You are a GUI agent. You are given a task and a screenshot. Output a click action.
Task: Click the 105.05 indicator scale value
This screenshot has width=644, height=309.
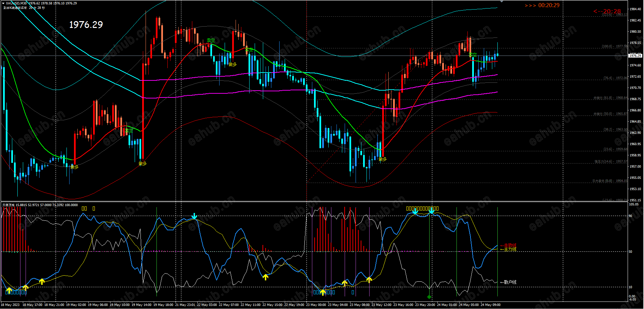point(634,204)
